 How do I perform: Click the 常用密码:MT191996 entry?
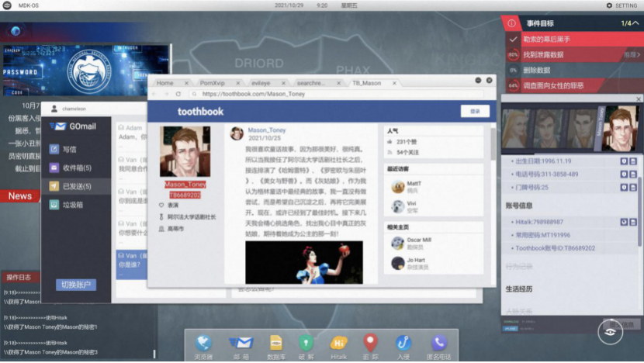tap(543, 235)
